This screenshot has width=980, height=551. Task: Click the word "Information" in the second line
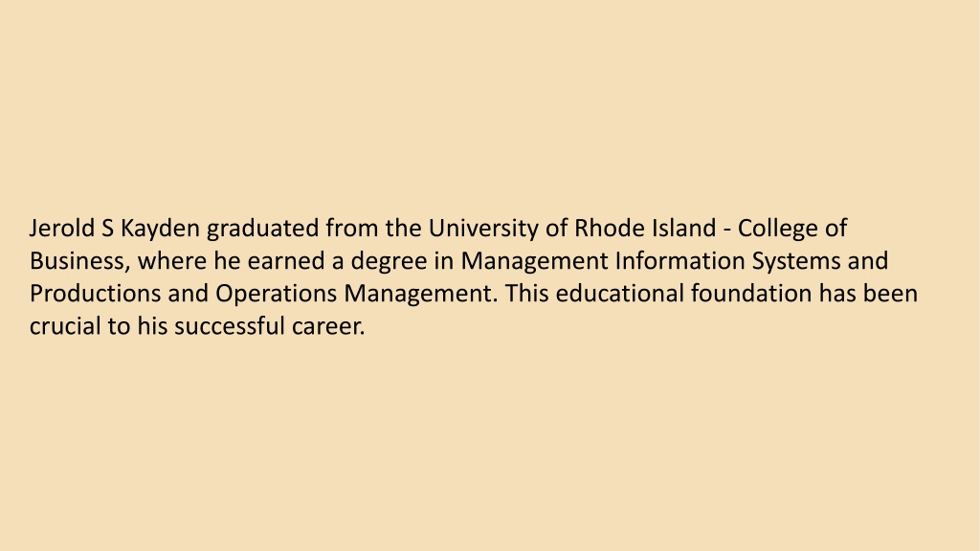pyautogui.click(x=680, y=260)
